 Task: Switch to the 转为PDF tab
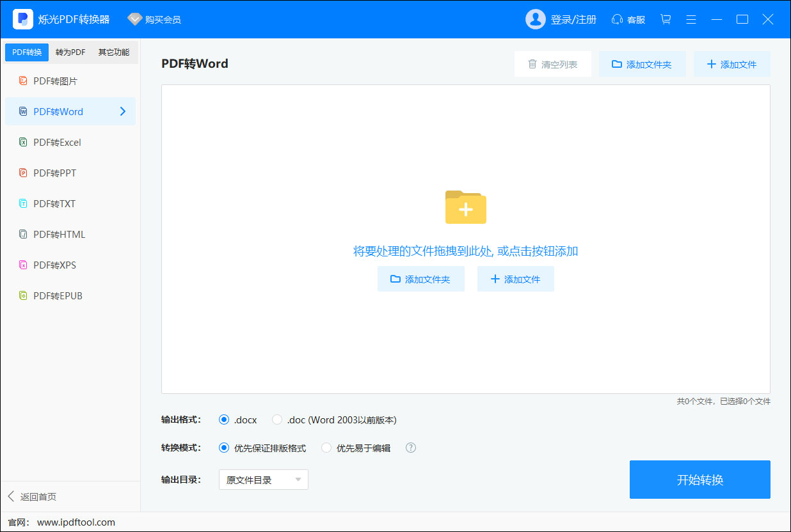click(70, 52)
